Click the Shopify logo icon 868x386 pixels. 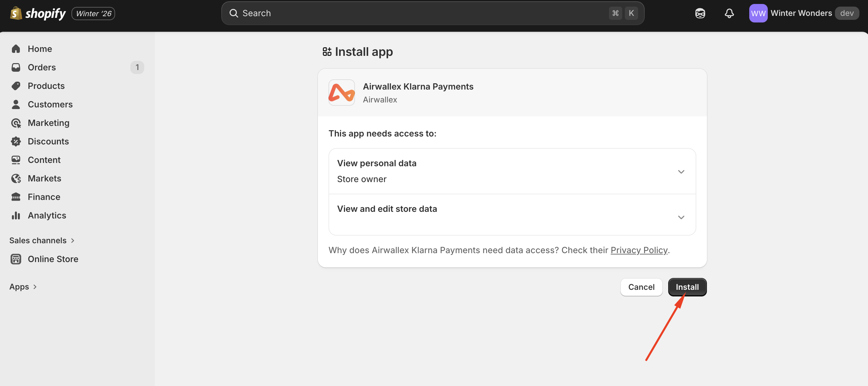click(x=16, y=14)
